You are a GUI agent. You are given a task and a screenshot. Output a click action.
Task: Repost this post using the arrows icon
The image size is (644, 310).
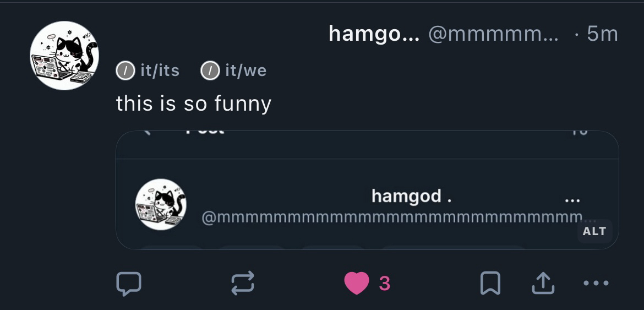(242, 284)
